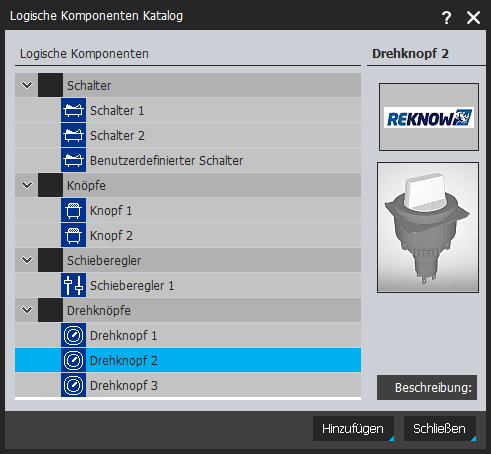Click the Schalter 2 switch icon
491x454 pixels.
pos(73,135)
